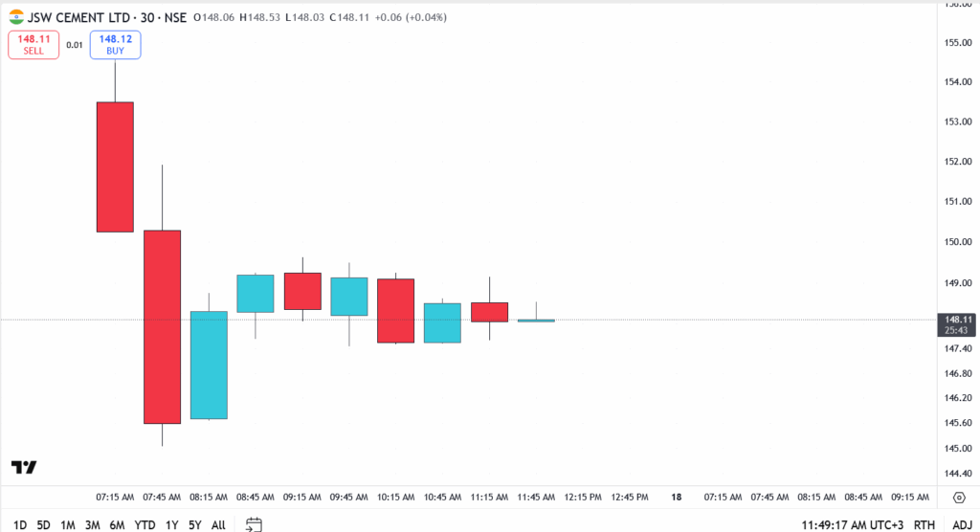Image resolution: width=980 pixels, height=532 pixels.
Task: Click the time axis settings gear icon
Action: tap(959, 498)
